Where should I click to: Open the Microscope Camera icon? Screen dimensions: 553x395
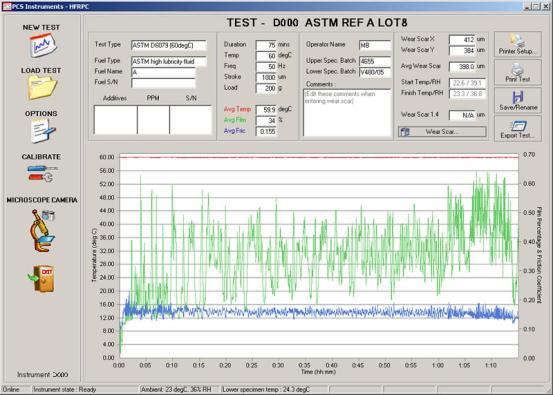coord(42,231)
